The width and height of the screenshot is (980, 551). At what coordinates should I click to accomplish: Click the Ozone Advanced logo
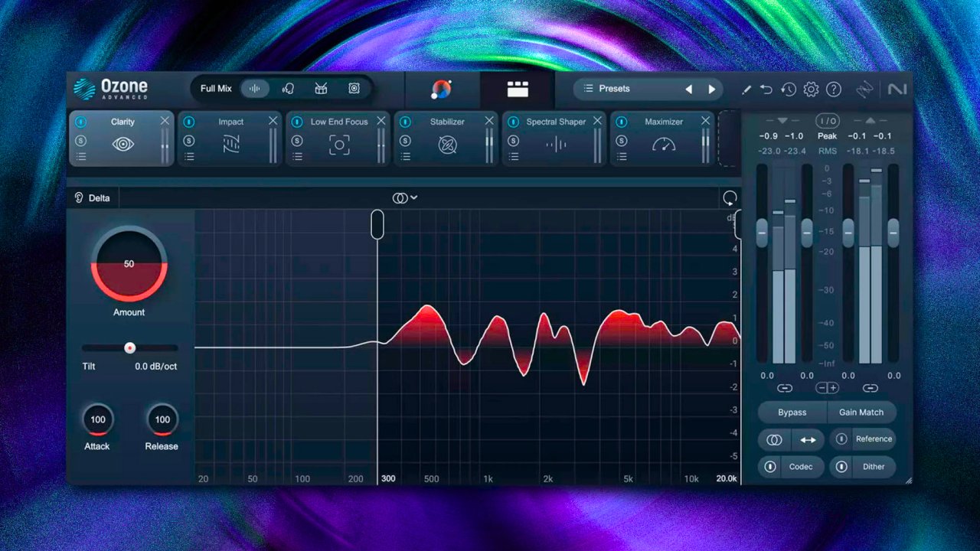click(x=111, y=89)
